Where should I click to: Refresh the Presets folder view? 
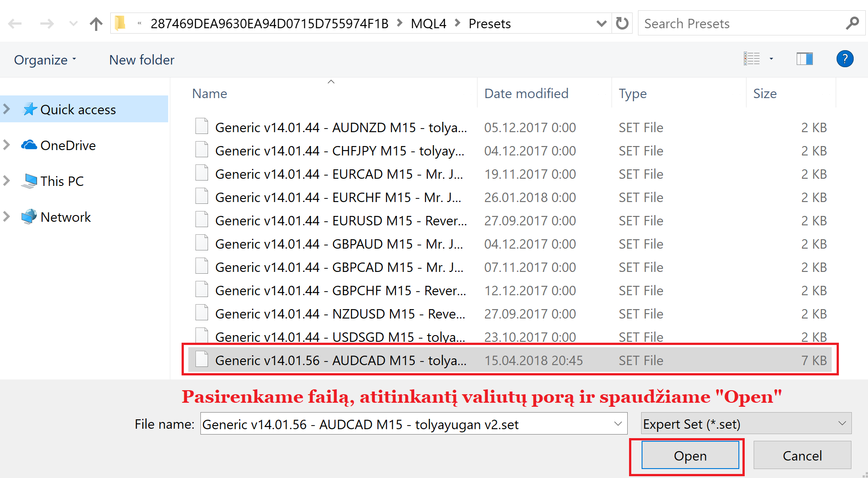click(x=622, y=23)
